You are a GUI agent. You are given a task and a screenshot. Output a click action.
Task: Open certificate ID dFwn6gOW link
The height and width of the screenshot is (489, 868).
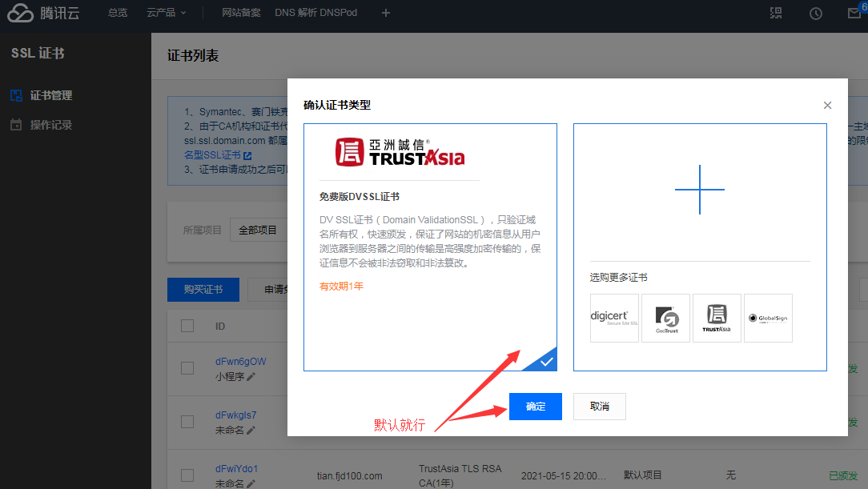240,361
